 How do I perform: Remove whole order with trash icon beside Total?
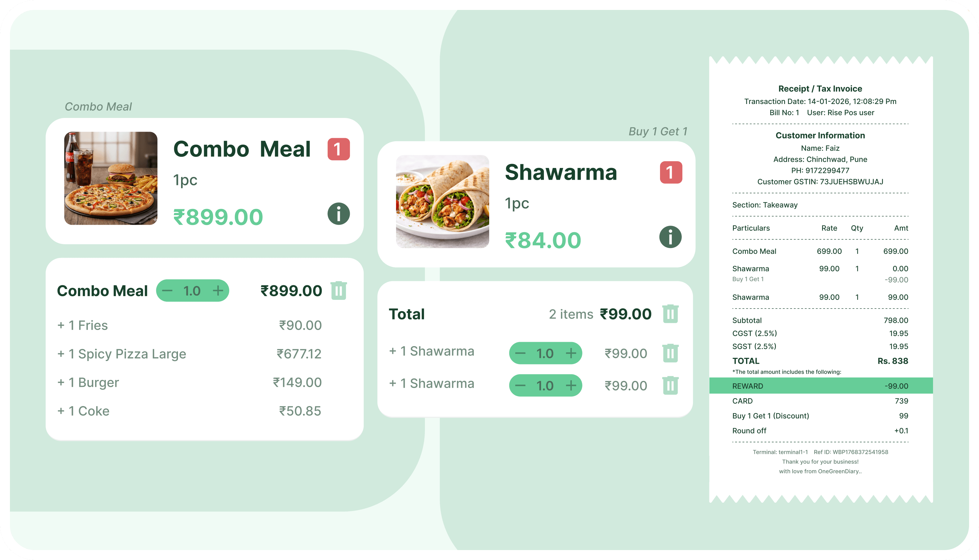[671, 314]
